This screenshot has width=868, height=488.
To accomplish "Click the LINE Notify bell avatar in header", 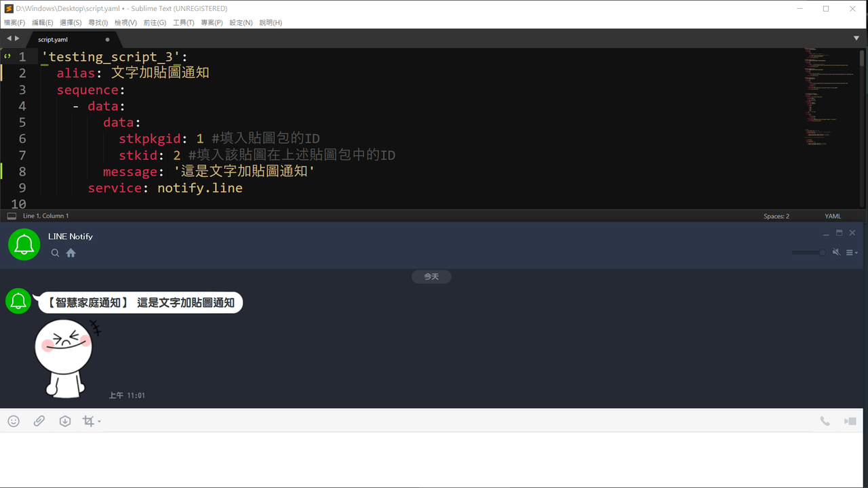I will [24, 244].
